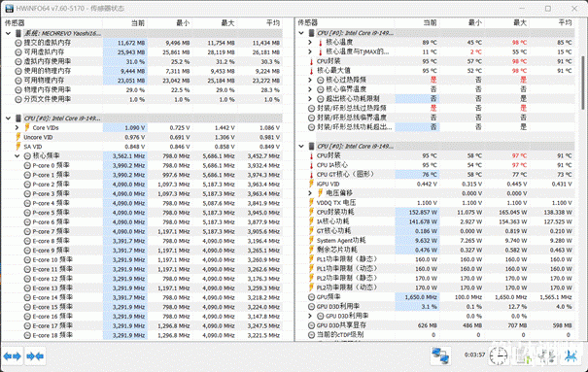Image resolution: width=588 pixels, height=372 pixels.
Task: Expand the 核心临界温度 row
Action: click(310, 89)
